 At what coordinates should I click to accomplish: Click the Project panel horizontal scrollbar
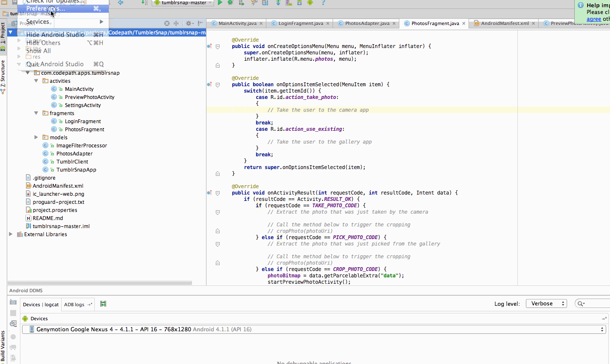coord(100,283)
